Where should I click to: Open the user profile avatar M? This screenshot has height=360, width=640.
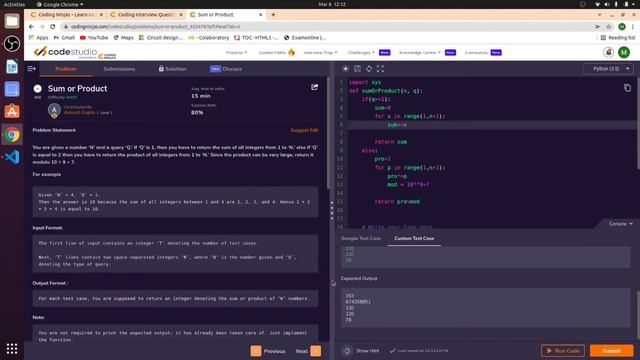[x=624, y=52]
